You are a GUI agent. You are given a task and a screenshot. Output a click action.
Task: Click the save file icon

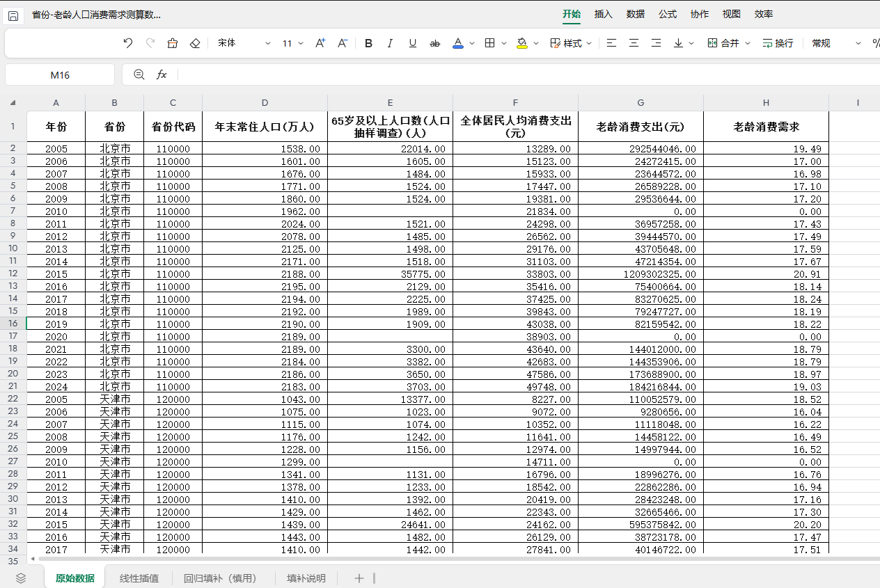13,15
